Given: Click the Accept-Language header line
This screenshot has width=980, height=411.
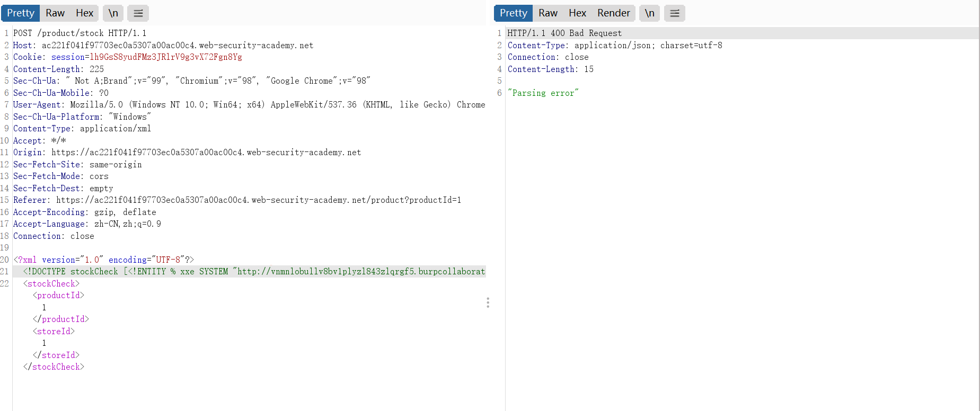Looking at the screenshot, I should pos(87,224).
